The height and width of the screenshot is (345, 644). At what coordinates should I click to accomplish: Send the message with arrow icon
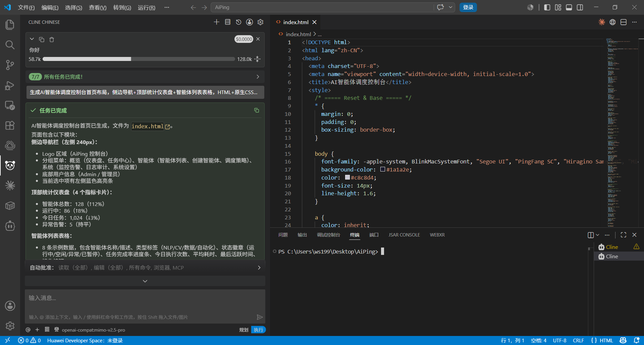click(260, 317)
